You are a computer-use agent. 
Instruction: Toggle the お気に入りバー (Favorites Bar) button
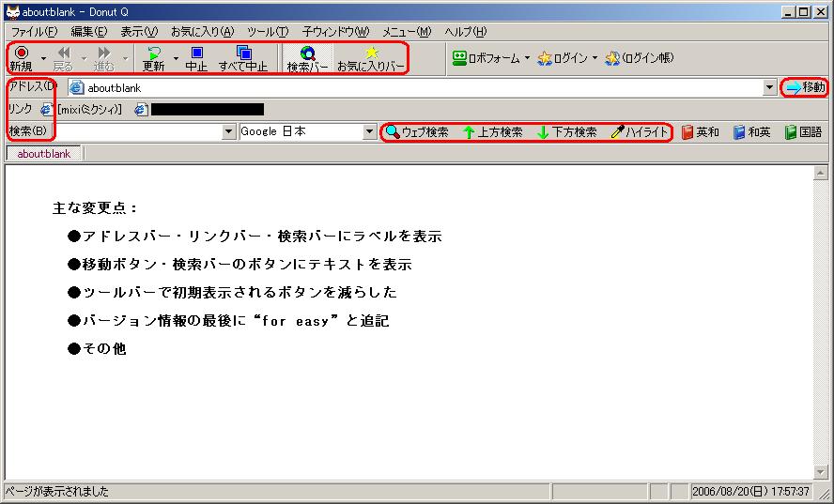tap(372, 54)
